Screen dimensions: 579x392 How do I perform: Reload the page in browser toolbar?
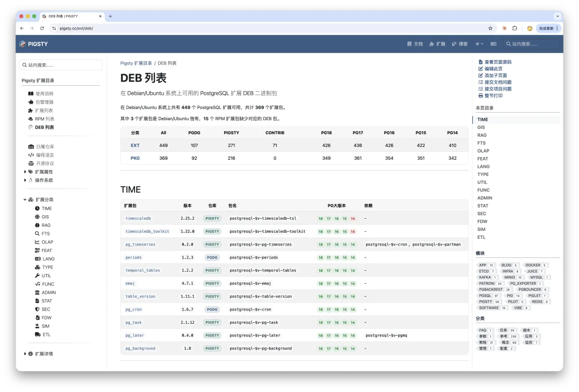tap(42, 28)
